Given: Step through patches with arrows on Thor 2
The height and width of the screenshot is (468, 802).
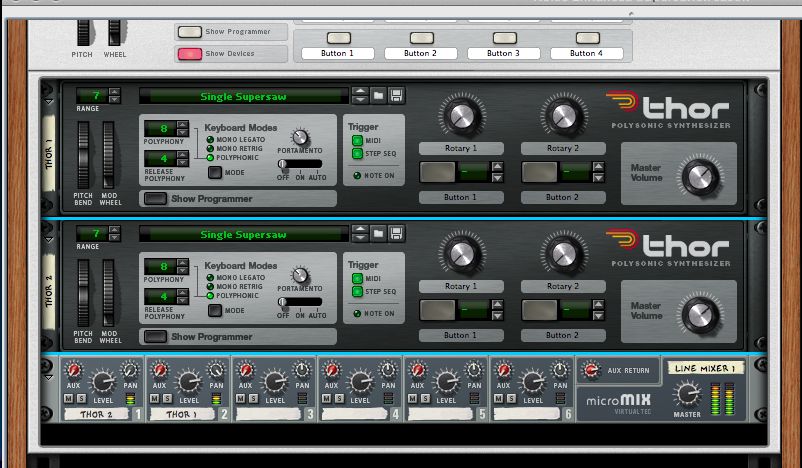Looking at the screenshot, I should click(x=360, y=234).
